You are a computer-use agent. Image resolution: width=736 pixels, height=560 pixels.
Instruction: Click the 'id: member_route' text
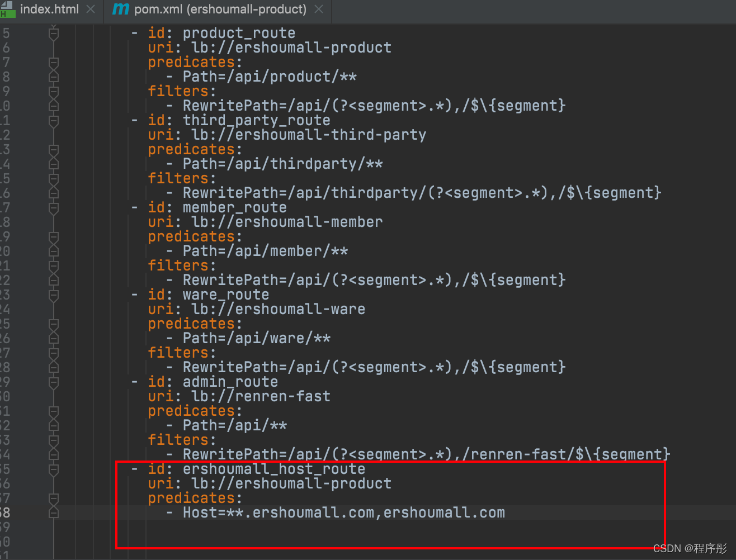click(x=217, y=208)
